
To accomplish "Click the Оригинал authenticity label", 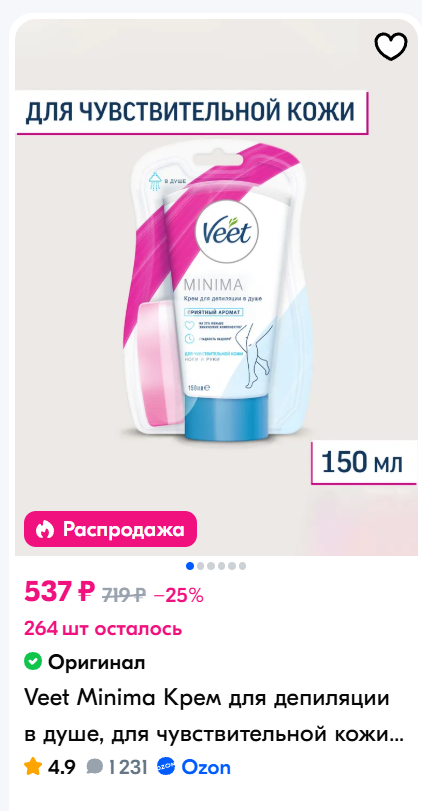I will click(96, 662).
